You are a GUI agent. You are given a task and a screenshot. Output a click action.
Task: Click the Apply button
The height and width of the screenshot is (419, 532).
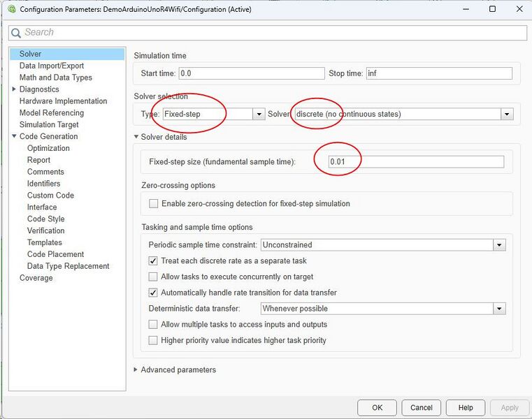click(510, 407)
